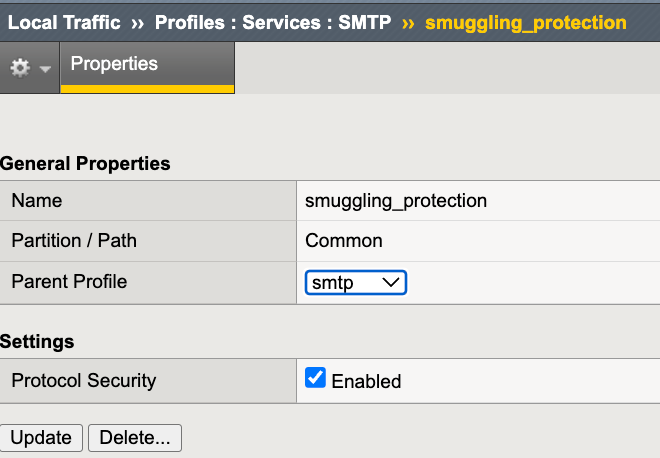Click the Common partition value
660x458 pixels.
click(344, 241)
